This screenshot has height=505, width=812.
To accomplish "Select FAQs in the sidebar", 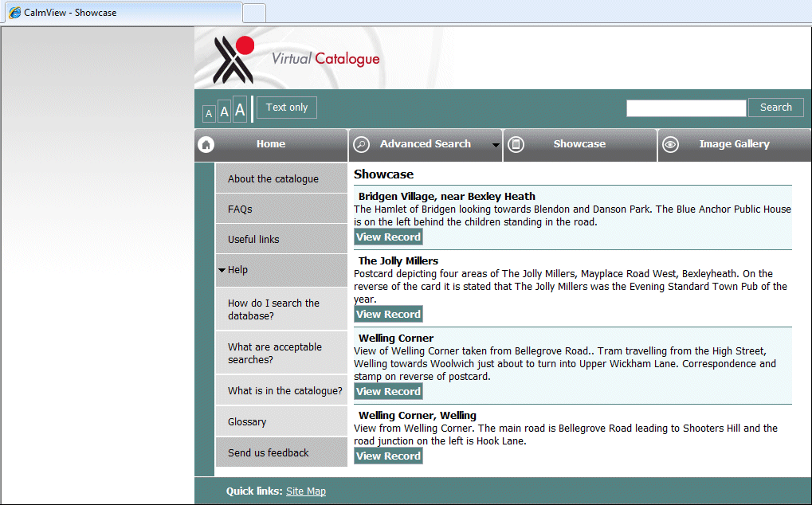I will [240, 209].
